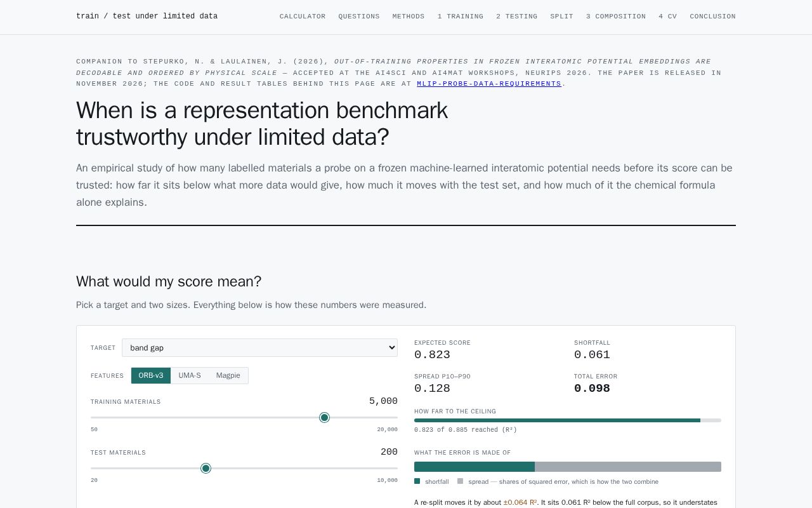Click the expected score value 0.823
The width and height of the screenshot is (812, 508).
pos(432,355)
